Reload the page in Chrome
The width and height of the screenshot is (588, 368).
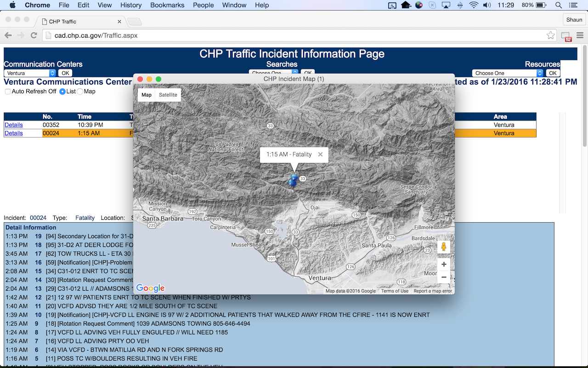point(34,35)
